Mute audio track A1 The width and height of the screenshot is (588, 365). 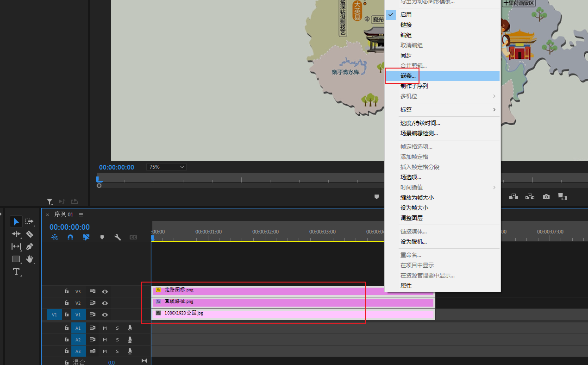[x=105, y=328]
